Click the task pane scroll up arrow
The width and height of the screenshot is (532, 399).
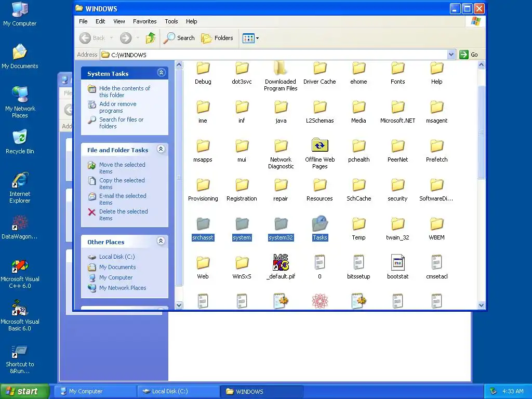[x=179, y=64]
